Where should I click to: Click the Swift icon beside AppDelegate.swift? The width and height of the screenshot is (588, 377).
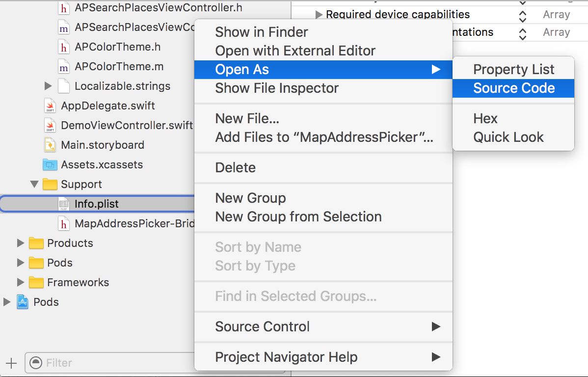coord(50,106)
